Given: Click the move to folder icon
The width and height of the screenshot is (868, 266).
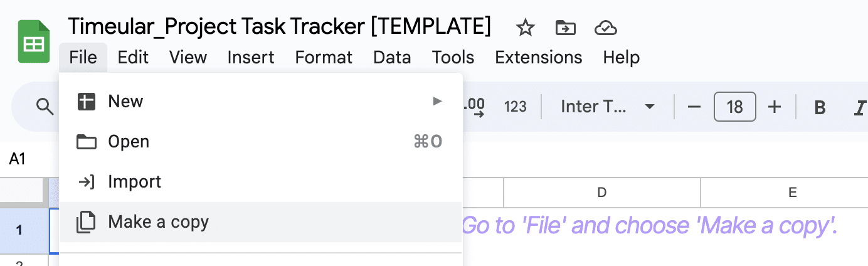Looking at the screenshot, I should coord(565,27).
